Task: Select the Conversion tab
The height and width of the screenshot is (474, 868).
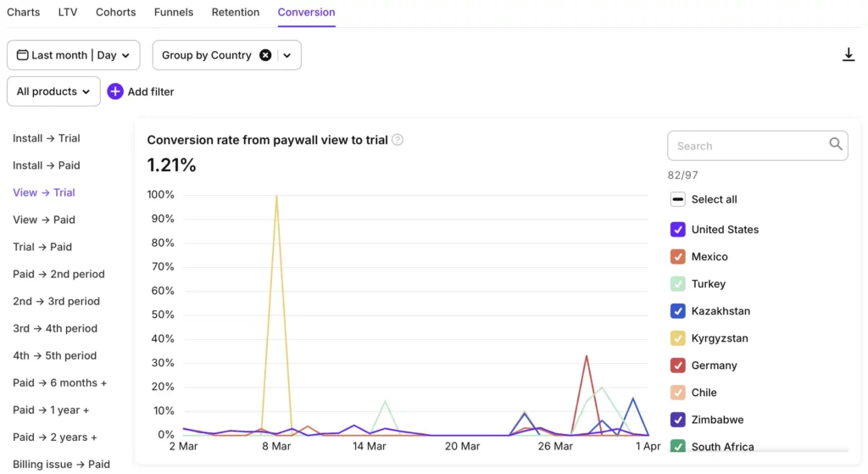Action: point(306,12)
